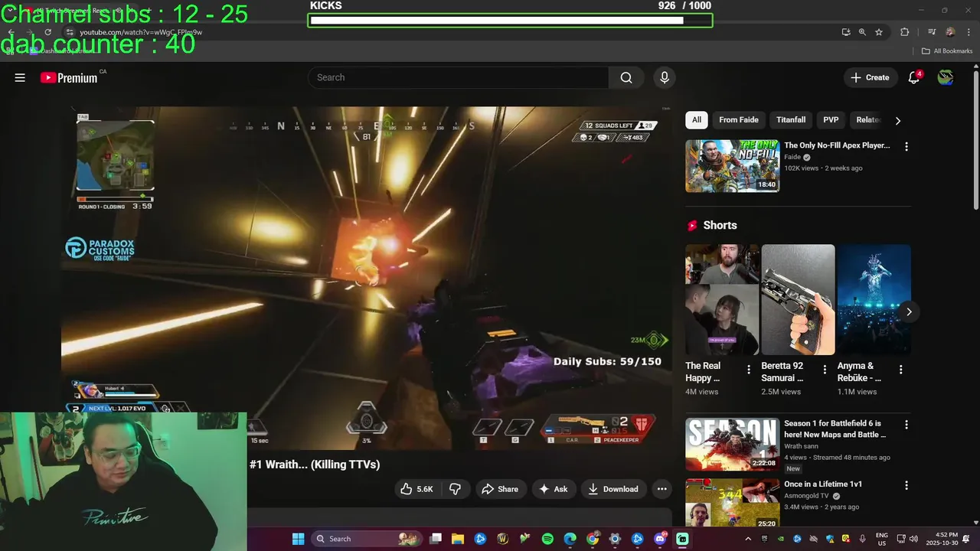
Task: Open the All Bookmarks folder
Action: click(x=947, y=51)
